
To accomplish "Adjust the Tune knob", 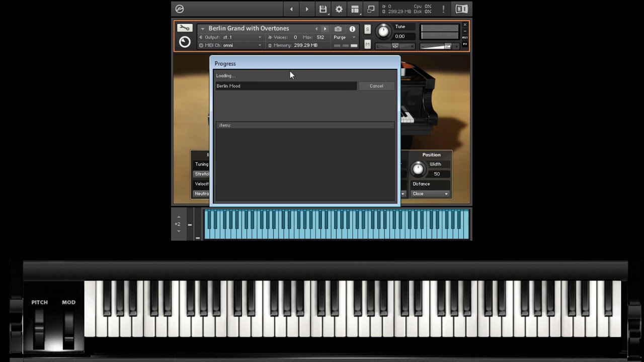I will [383, 31].
